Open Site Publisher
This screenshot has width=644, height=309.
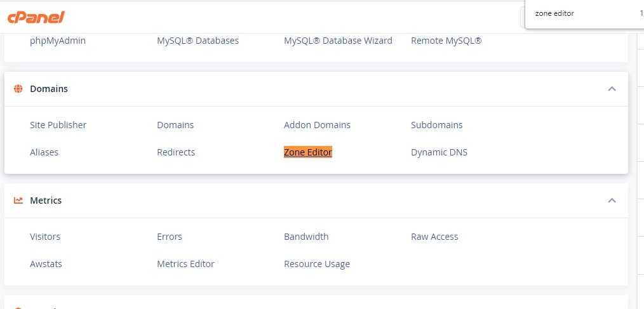(58, 125)
